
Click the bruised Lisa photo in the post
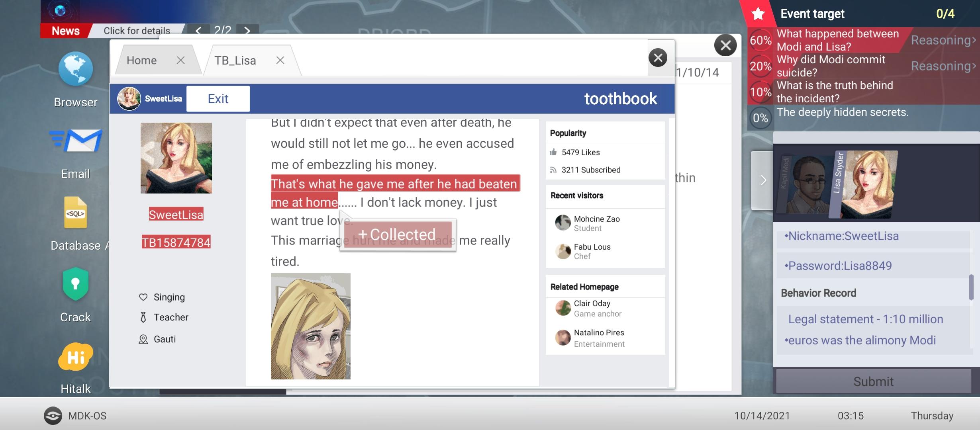click(310, 326)
